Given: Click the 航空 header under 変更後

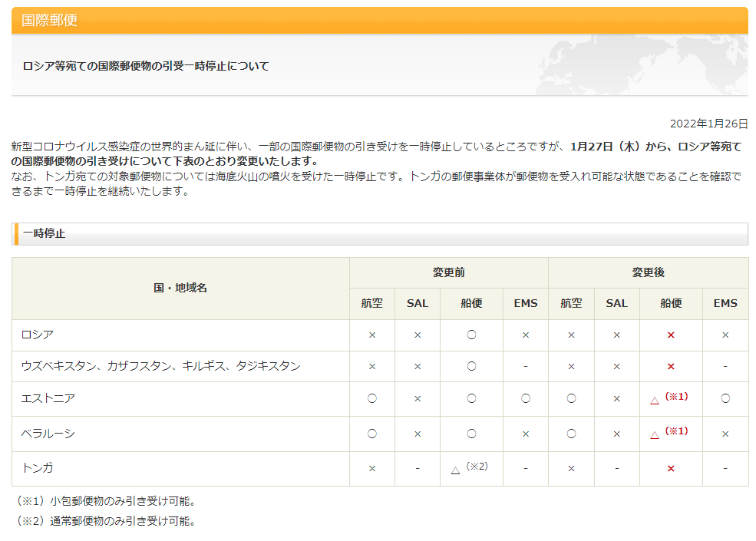Looking at the screenshot, I should (x=571, y=303).
